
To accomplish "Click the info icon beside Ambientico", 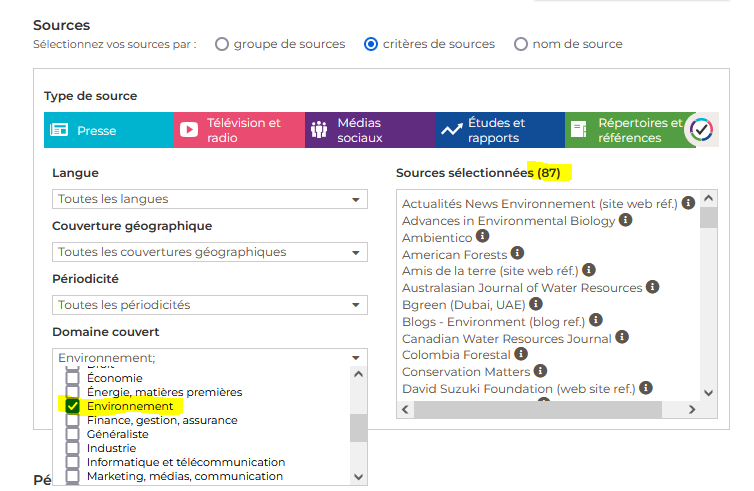I will 483,237.
